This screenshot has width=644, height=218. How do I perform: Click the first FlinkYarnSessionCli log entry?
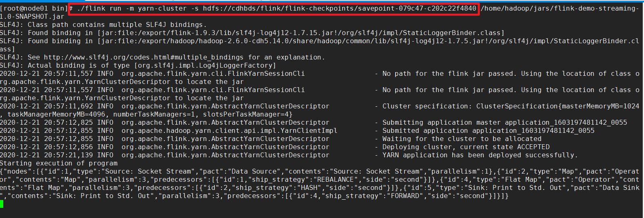(319, 78)
